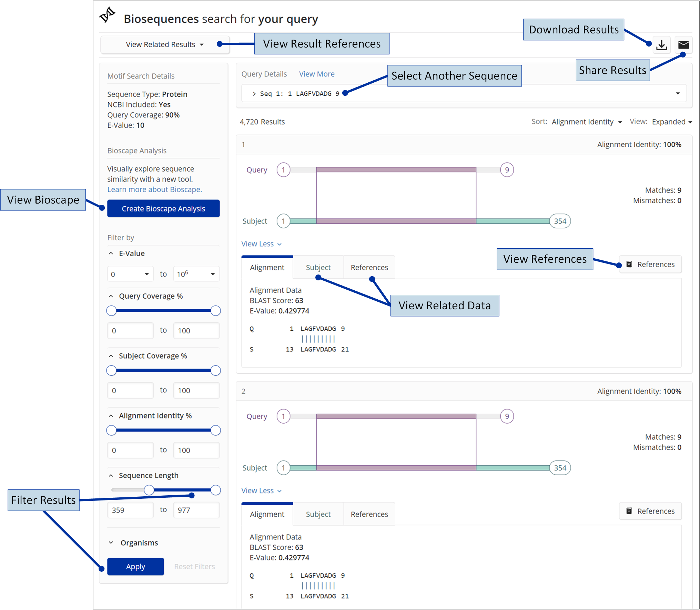Image resolution: width=700 pixels, height=610 pixels.
Task: Collapse the Alignment Identity % filter
Action: (x=111, y=416)
